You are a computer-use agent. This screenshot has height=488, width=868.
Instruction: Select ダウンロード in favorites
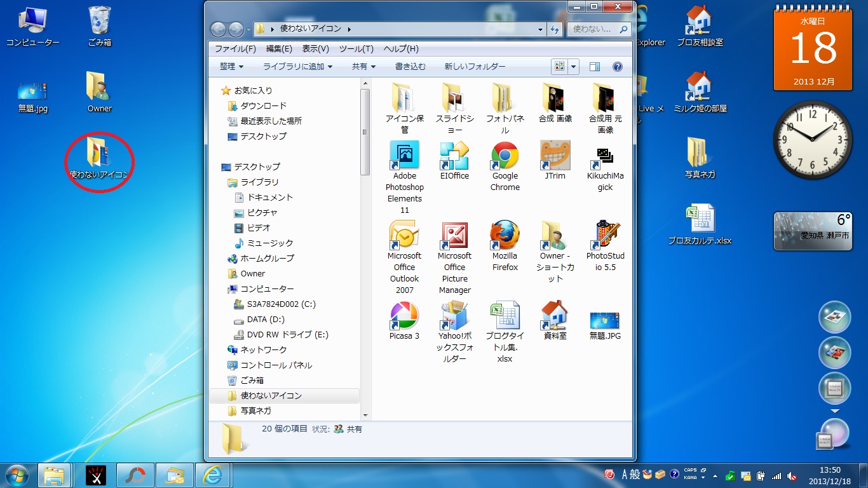[x=257, y=105]
